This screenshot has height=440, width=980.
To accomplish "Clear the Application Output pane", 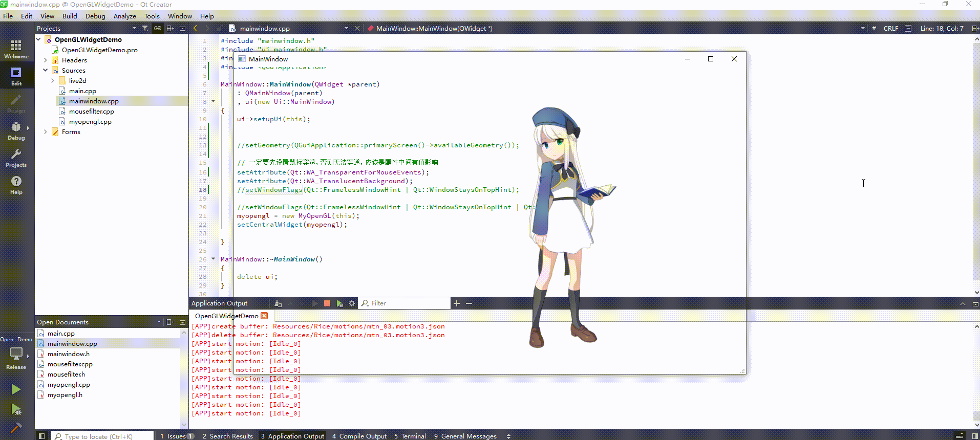I will (278, 303).
